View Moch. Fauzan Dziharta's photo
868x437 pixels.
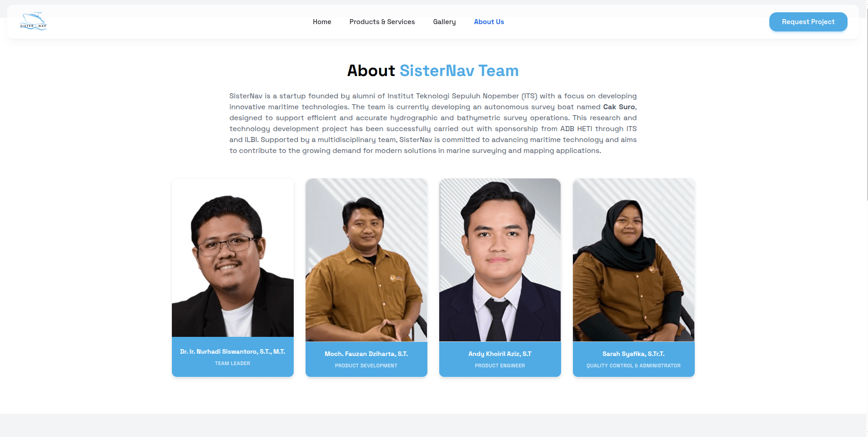(366, 260)
